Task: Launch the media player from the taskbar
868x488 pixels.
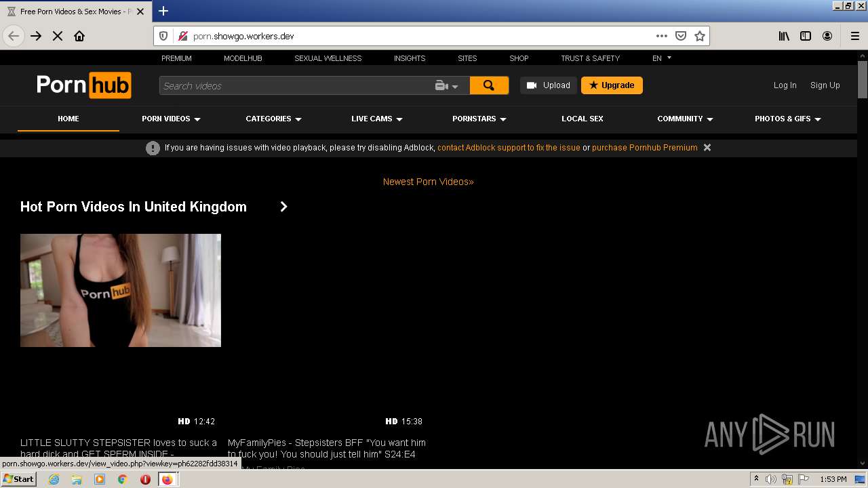Action: pyautogui.click(x=100, y=479)
